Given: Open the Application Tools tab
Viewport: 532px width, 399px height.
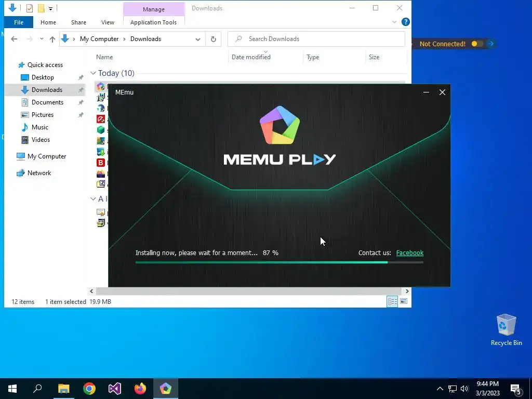Looking at the screenshot, I should [153, 22].
